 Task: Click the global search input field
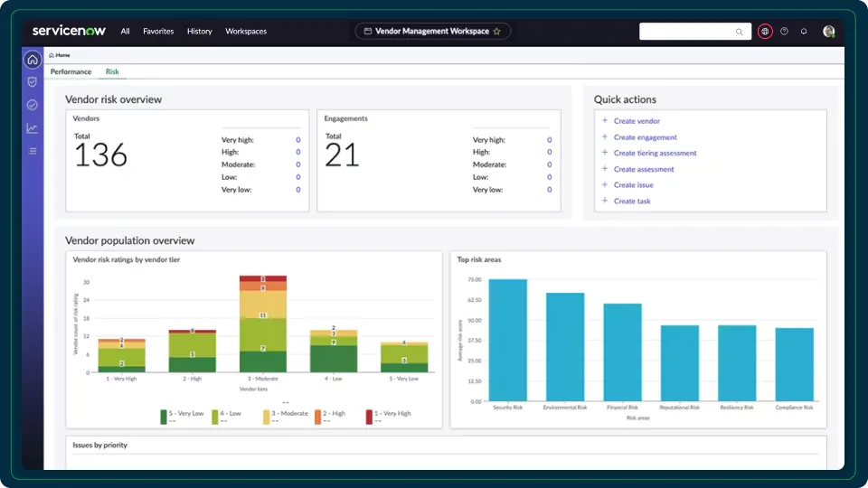(687, 32)
